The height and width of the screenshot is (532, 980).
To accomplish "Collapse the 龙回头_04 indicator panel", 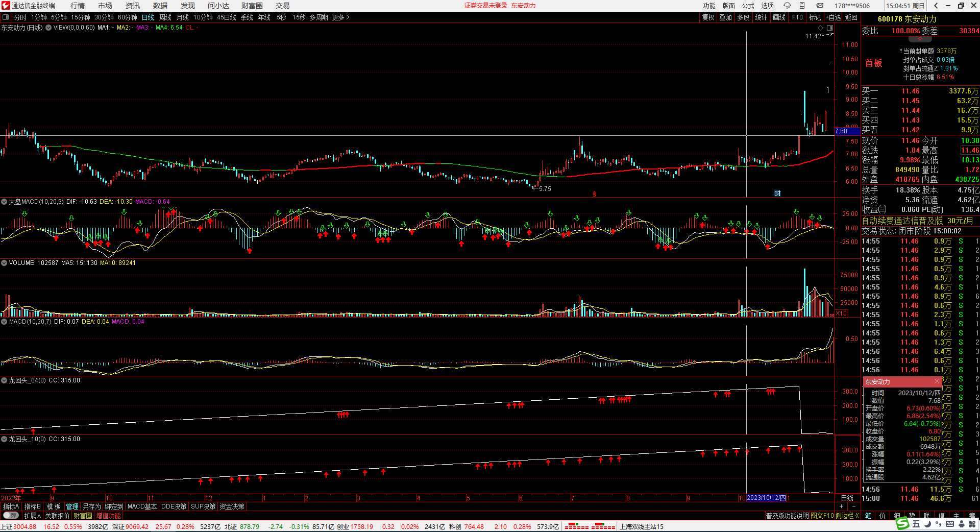I will pos(4,380).
